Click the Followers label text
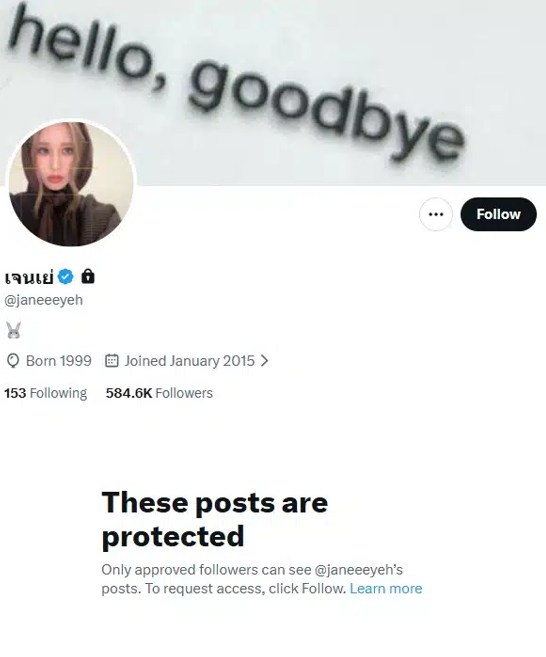546x657 pixels. pos(184,393)
